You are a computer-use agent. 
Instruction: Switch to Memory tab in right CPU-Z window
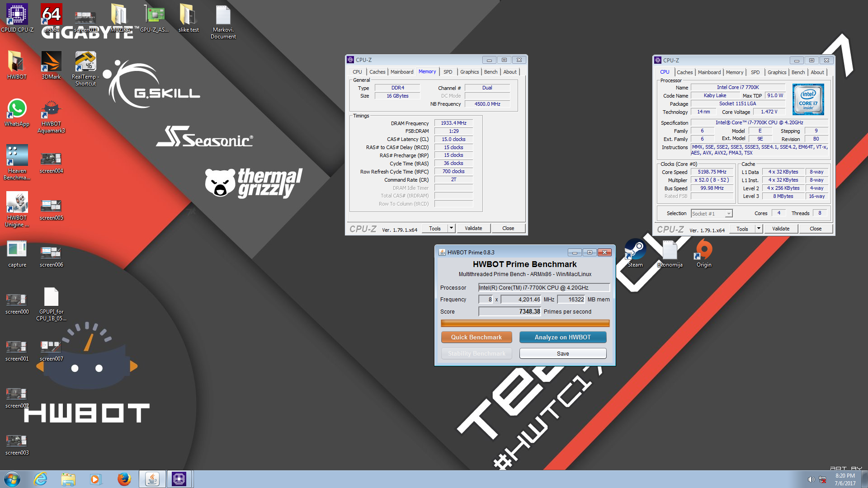tap(734, 72)
